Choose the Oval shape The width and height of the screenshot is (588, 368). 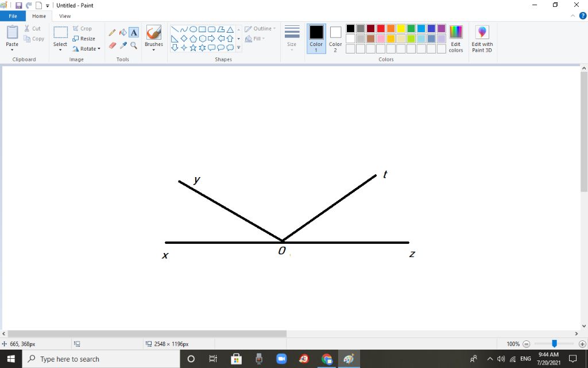tap(193, 29)
